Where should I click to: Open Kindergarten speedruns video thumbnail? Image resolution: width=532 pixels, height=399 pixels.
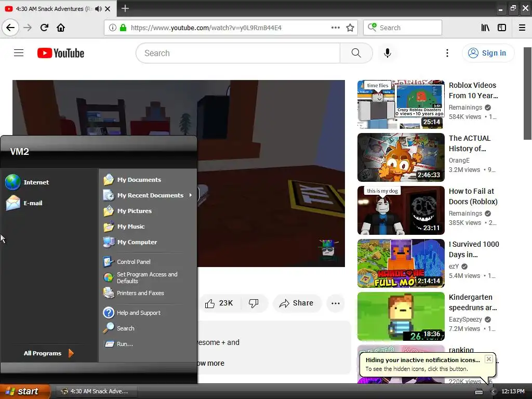pos(401,316)
